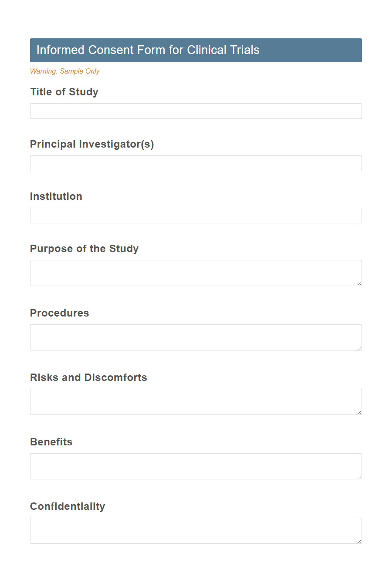Click the Warning: Sample Only notice
This screenshot has height=566, width=392.
point(64,71)
